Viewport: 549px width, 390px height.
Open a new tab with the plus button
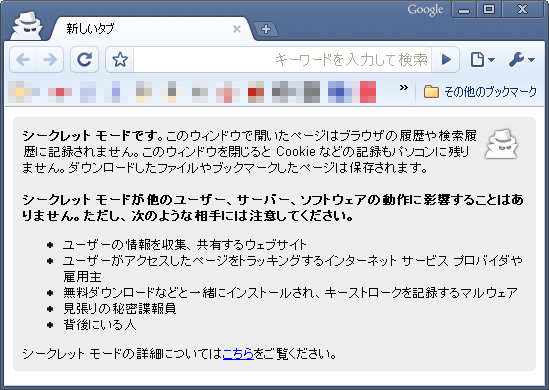266,29
